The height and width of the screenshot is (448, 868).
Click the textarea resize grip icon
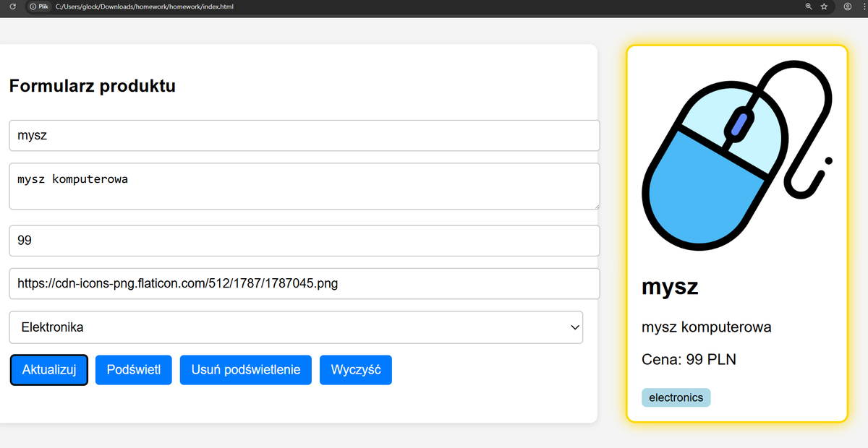596,208
